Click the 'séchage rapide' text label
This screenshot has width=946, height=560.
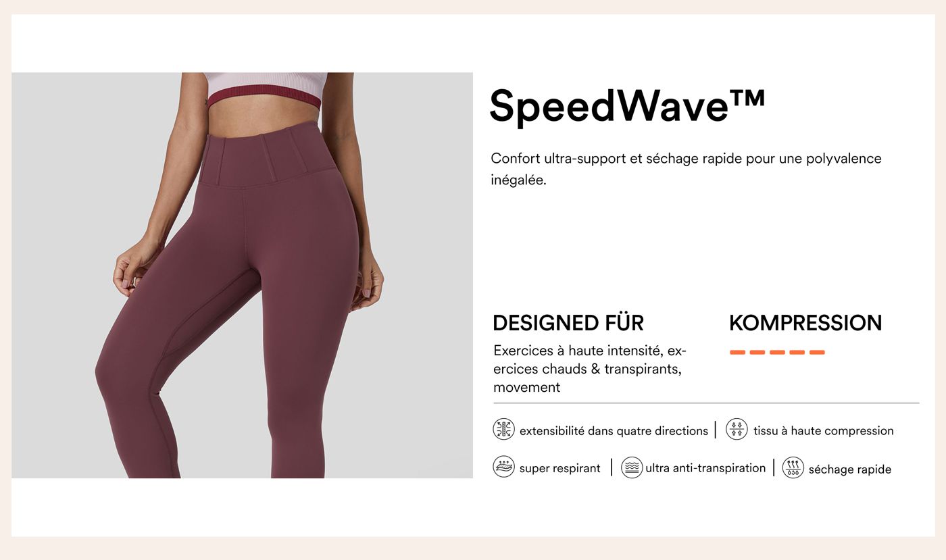tap(849, 469)
